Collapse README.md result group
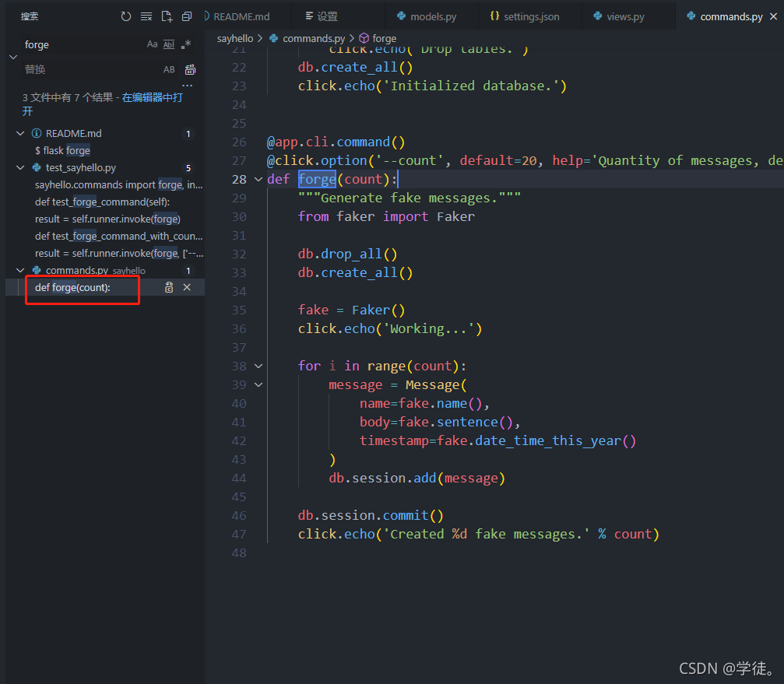 click(x=20, y=133)
